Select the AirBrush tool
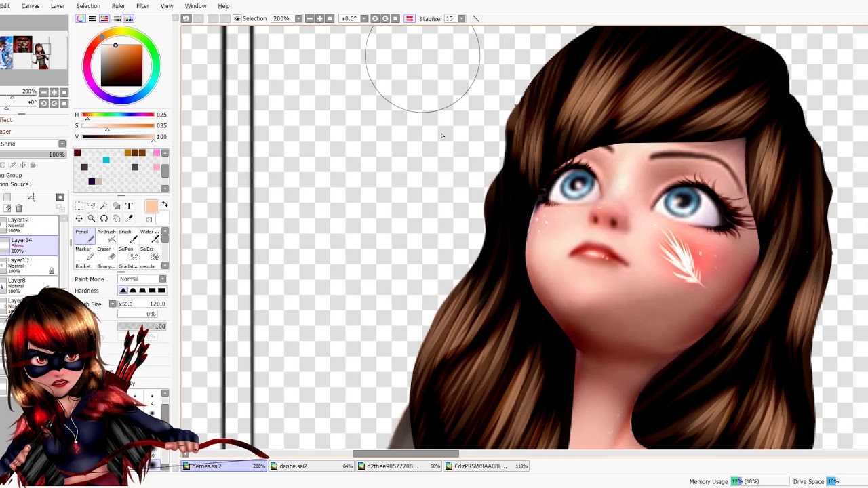Image resolution: width=868 pixels, height=488 pixels. [x=106, y=236]
